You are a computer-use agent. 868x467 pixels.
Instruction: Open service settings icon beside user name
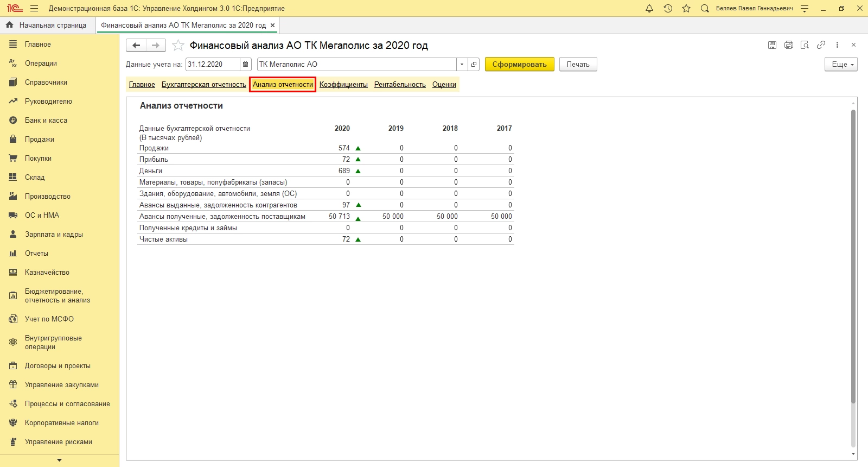805,8
